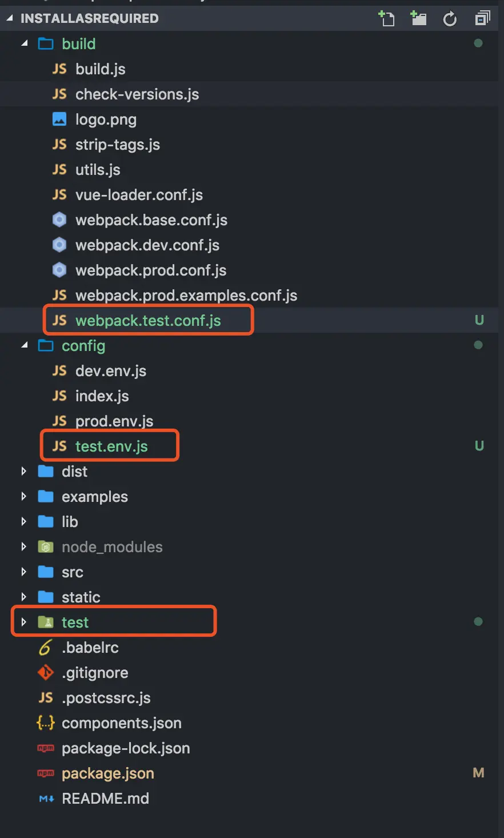Click the package-lock.json npm icon
Screen dimensions: 504x838
point(46,748)
